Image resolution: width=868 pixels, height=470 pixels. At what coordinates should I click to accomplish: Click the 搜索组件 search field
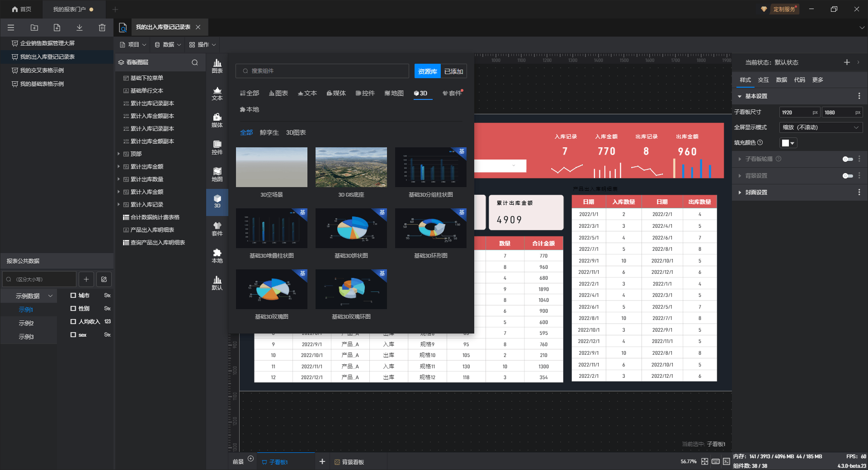pos(322,71)
